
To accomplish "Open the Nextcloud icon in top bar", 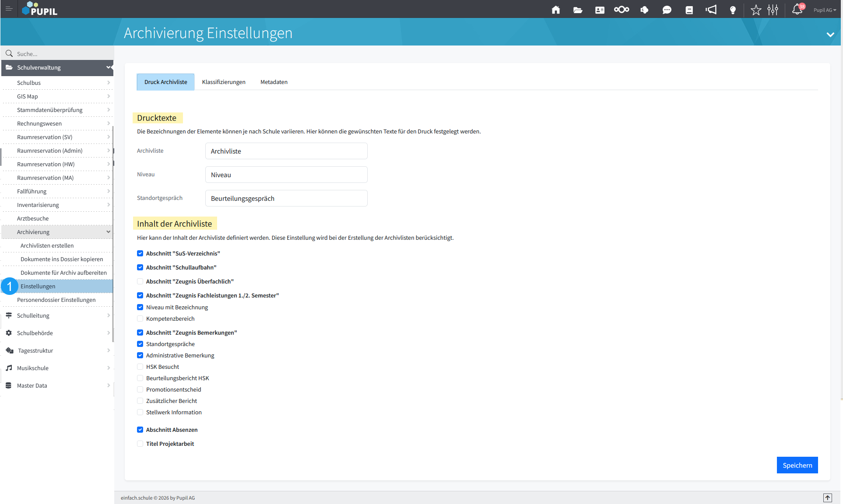I will point(621,10).
